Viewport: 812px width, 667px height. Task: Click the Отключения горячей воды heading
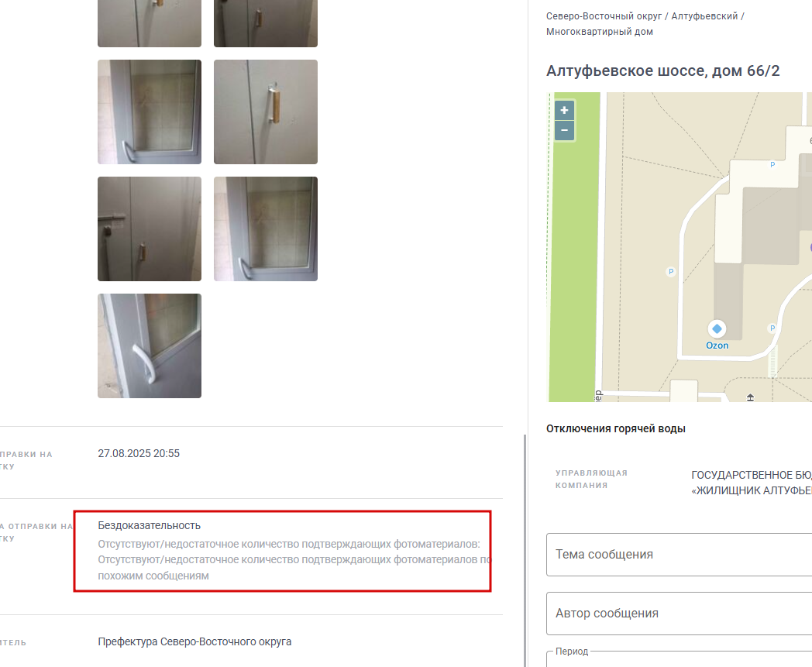(x=616, y=429)
